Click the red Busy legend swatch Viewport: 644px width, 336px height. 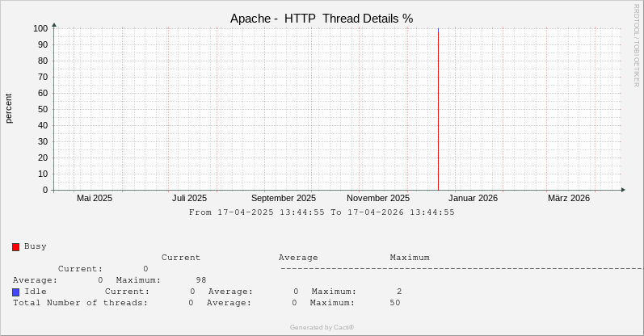point(15,247)
